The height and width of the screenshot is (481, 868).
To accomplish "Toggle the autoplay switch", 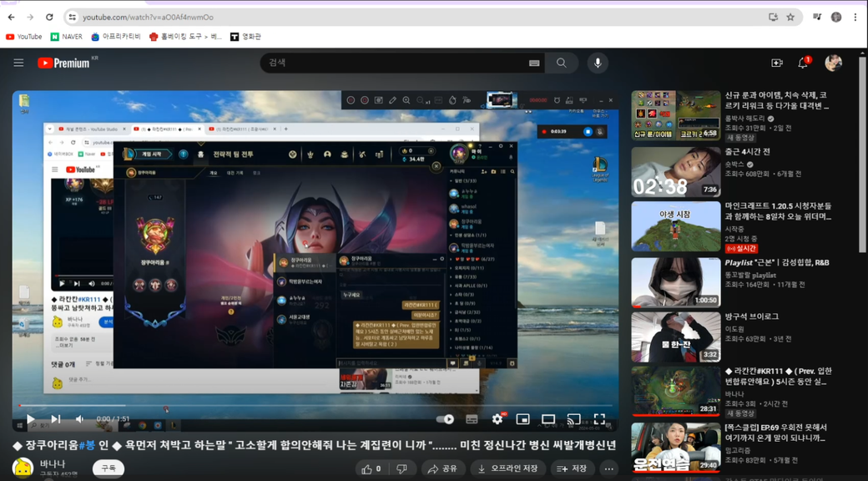I will coord(447,419).
